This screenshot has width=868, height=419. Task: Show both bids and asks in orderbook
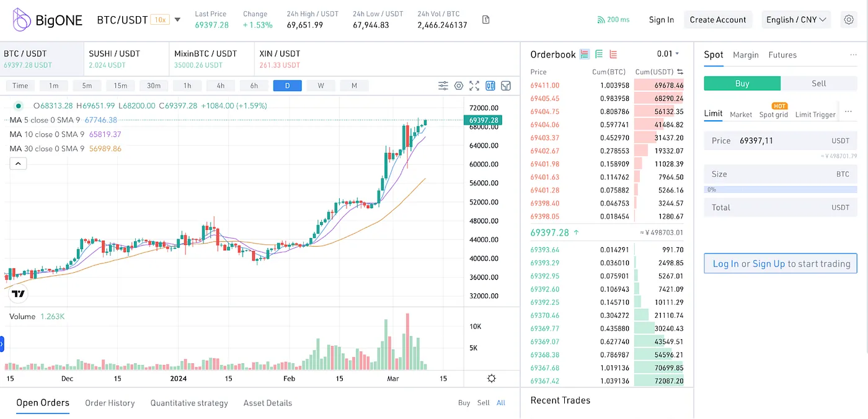[585, 55]
